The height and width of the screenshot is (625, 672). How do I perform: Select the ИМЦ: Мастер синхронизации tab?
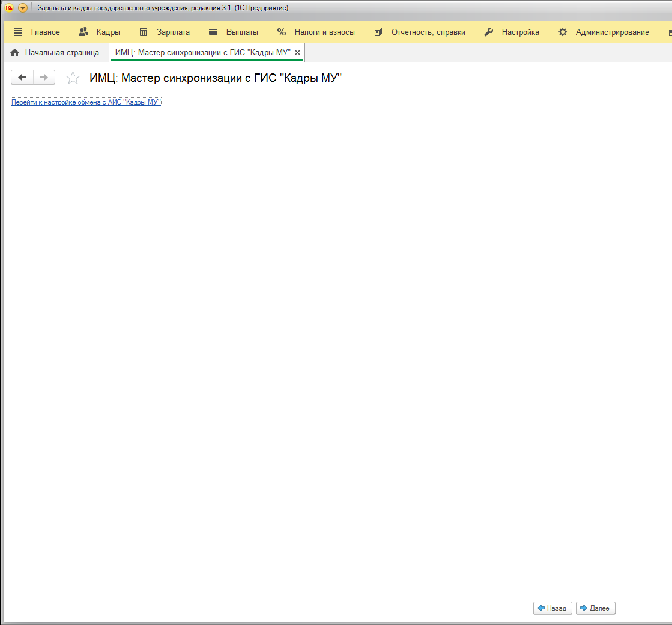[x=202, y=53]
